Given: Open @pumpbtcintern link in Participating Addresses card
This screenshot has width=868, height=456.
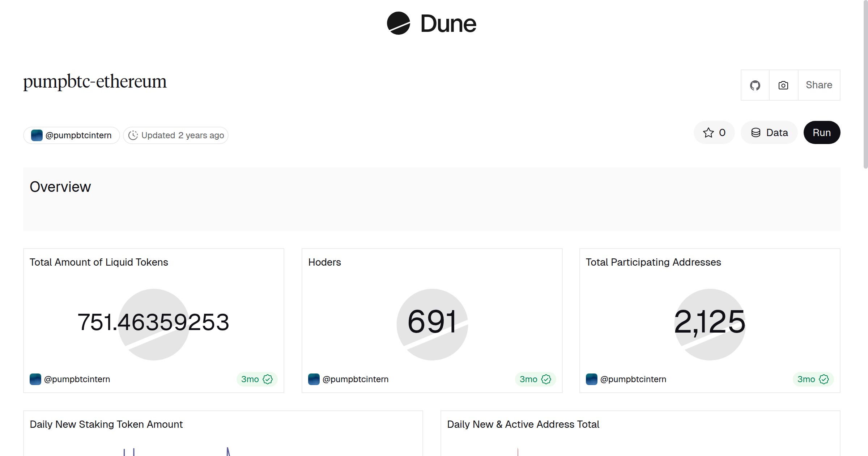Looking at the screenshot, I should pyautogui.click(x=633, y=379).
